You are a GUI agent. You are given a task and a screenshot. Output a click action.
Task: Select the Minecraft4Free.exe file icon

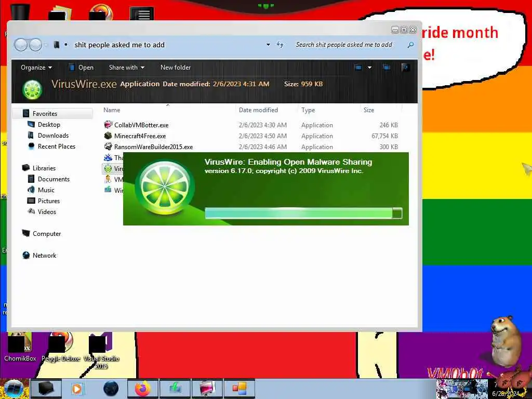click(108, 136)
